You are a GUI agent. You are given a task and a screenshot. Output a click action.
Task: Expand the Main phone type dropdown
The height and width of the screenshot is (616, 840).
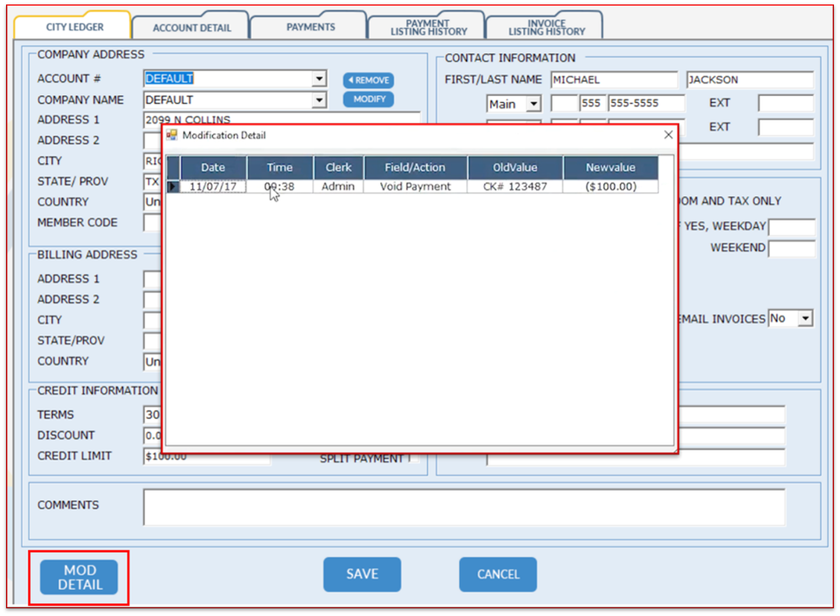click(x=533, y=104)
